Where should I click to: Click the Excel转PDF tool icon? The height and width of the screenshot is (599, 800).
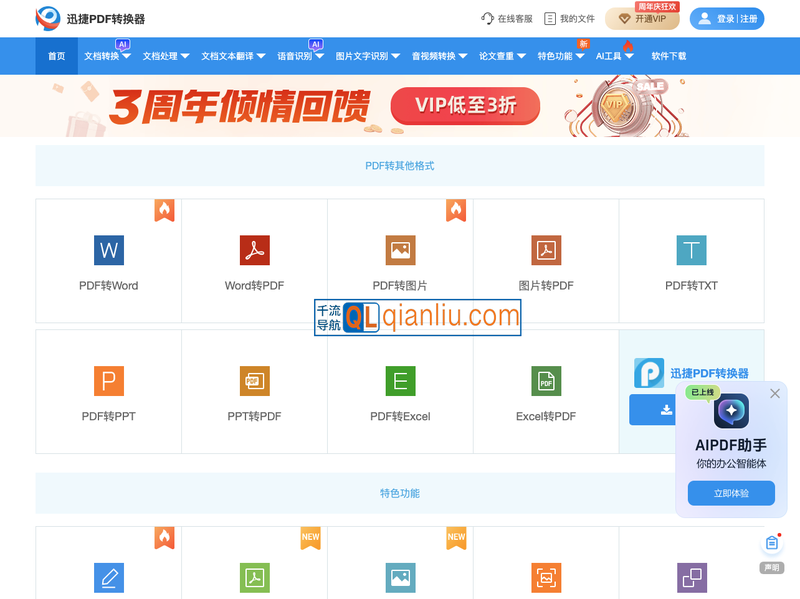[546, 381]
